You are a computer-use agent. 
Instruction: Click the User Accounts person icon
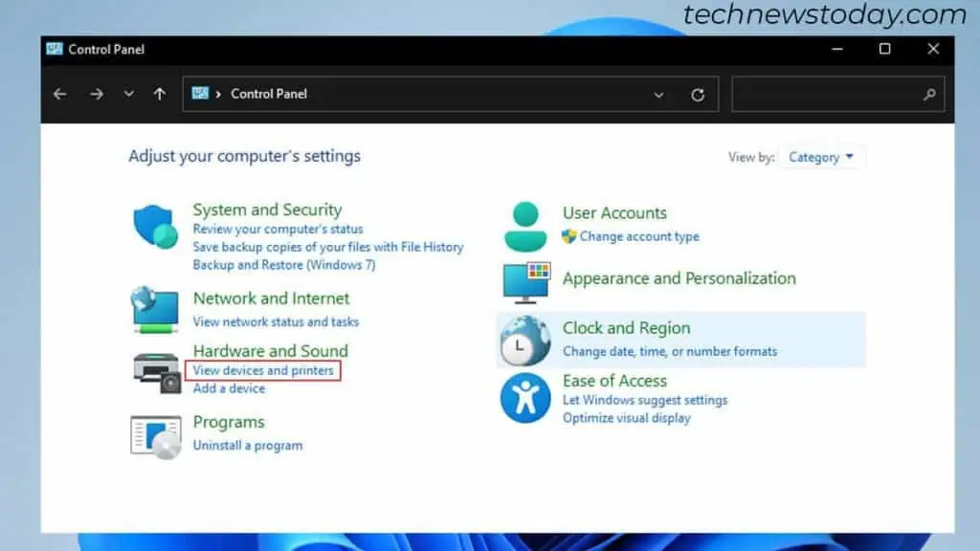[x=525, y=227]
